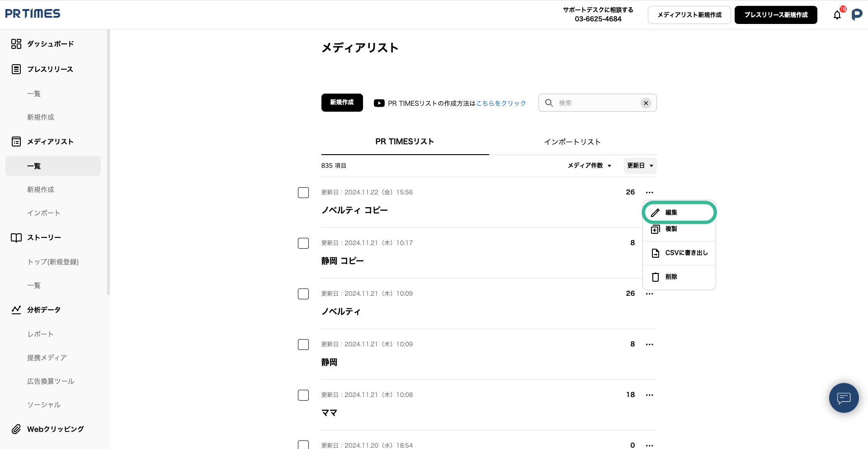Open three-dot menu for ママ list

coord(650,395)
